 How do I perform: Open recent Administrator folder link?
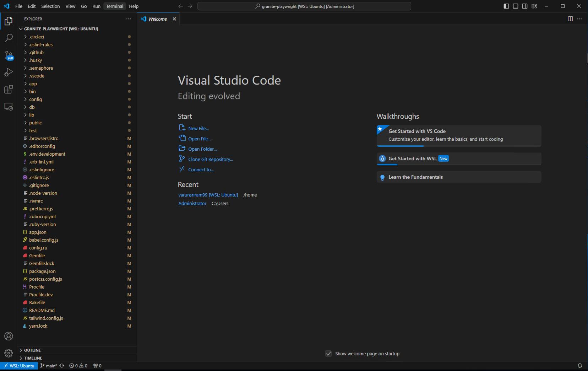192,203
